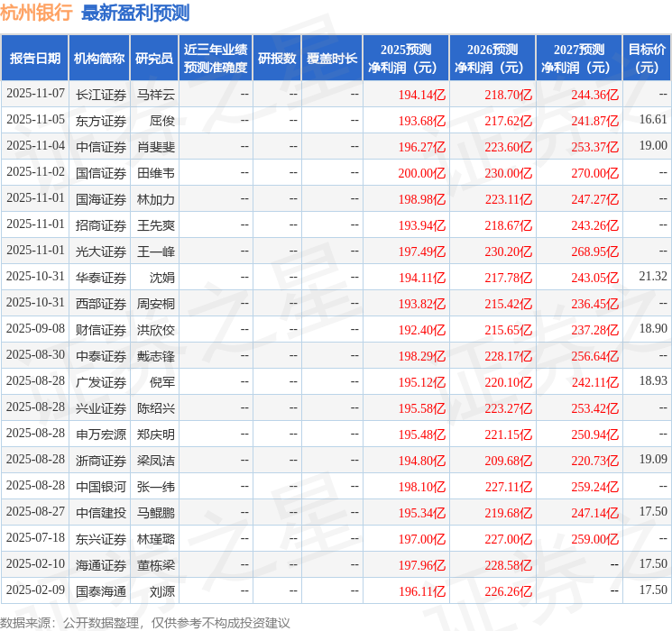Screen dimensions: 672x631
Task: Click the 目标价 column header
Action: 647,58
